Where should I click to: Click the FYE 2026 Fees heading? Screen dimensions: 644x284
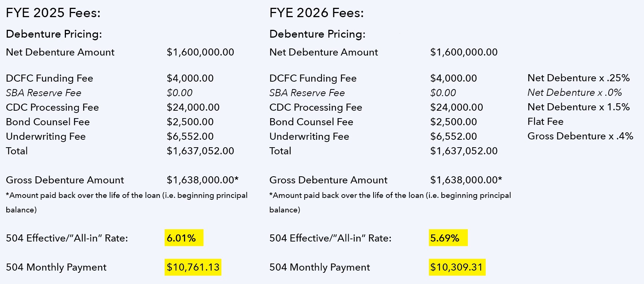[316, 13]
